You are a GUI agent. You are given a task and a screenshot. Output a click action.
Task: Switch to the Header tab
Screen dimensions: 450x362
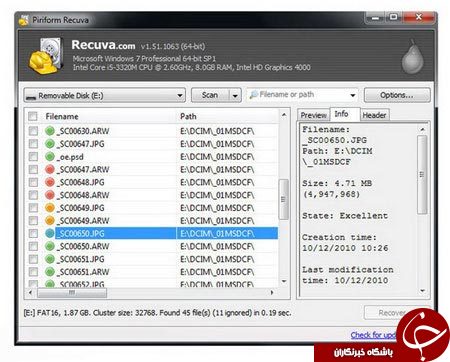pyautogui.click(x=374, y=115)
